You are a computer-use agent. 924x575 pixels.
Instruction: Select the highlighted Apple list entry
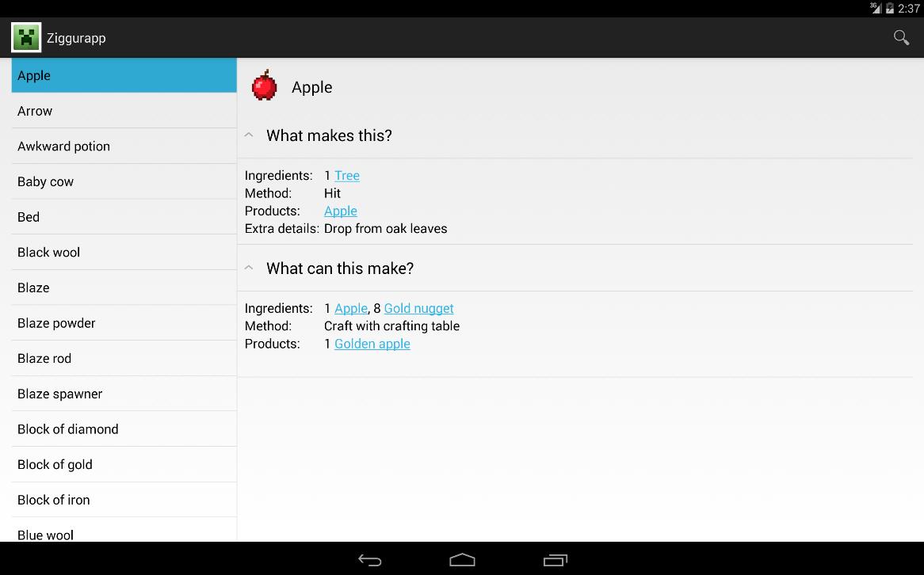tap(124, 75)
